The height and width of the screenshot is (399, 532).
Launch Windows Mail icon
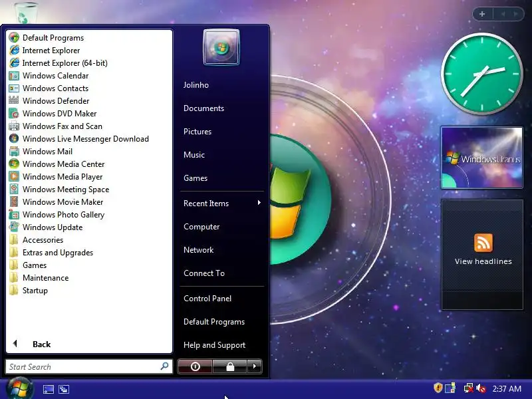coord(14,152)
